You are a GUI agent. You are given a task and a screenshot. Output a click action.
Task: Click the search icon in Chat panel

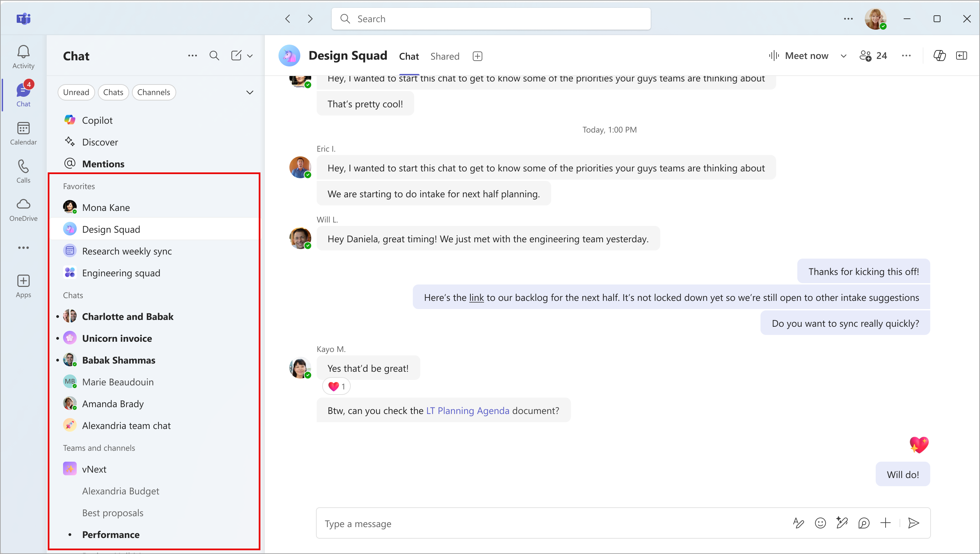tap(214, 56)
